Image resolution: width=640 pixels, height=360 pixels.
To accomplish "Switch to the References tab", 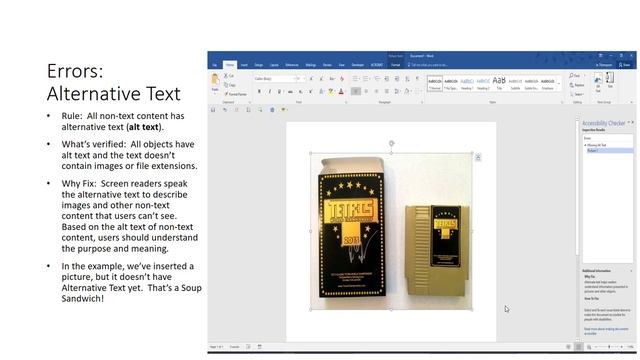I will click(292, 65).
